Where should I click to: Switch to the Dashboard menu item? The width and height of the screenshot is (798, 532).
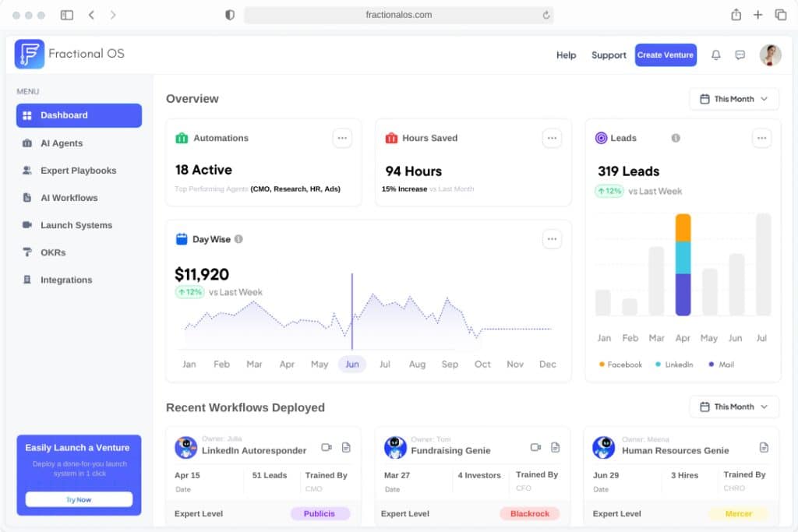(x=65, y=115)
